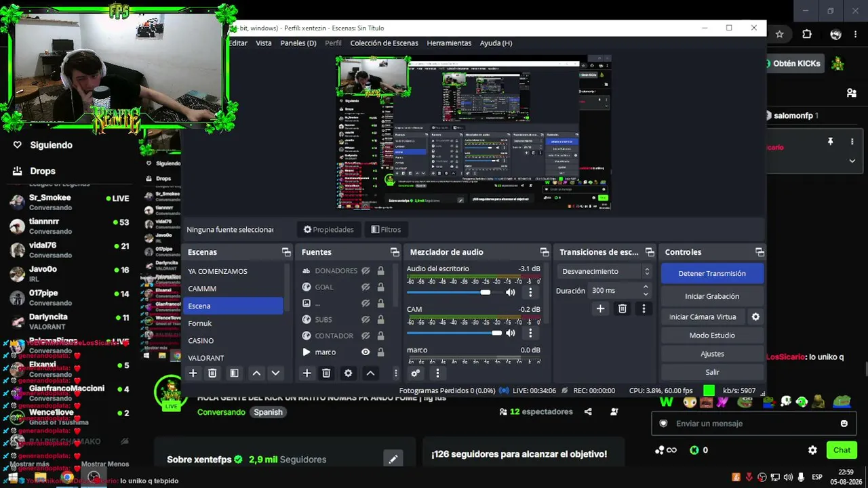Add a new scene with the plus button
Image resolution: width=868 pixels, height=488 pixels.
click(x=193, y=373)
